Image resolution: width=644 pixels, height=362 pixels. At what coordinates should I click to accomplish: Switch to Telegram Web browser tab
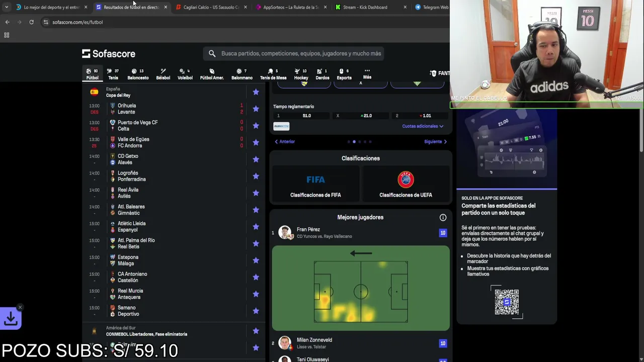click(x=432, y=7)
